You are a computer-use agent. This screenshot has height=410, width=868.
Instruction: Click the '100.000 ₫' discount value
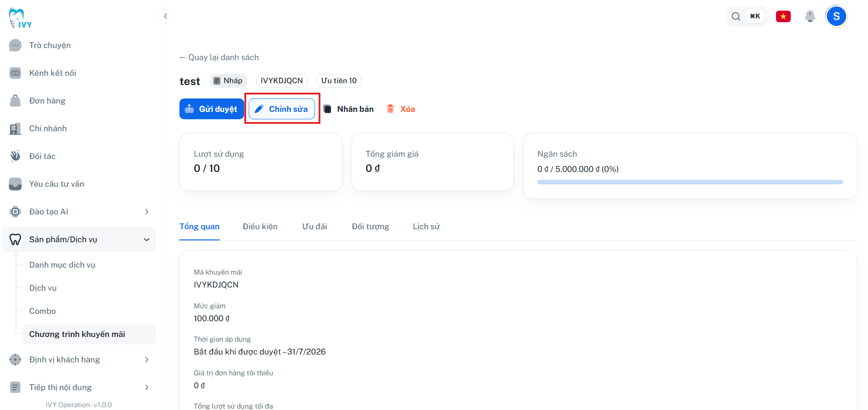(x=212, y=318)
